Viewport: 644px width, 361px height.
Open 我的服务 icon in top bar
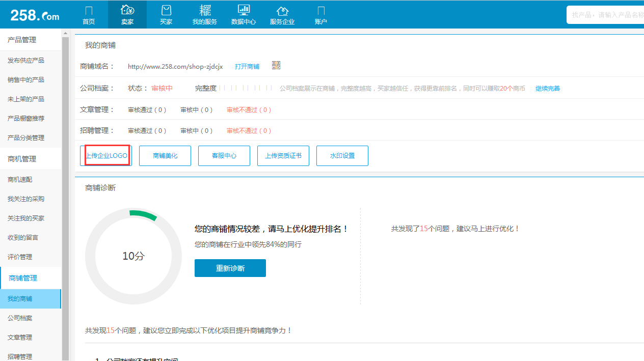click(x=205, y=15)
